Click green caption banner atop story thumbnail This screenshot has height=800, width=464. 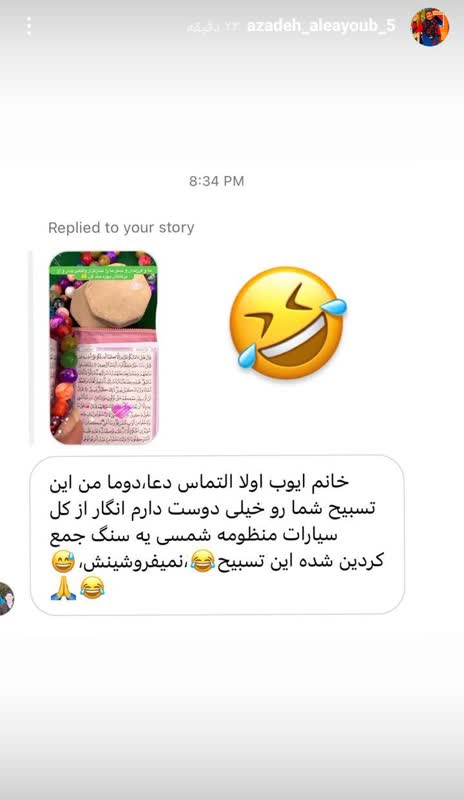[x=104, y=272]
